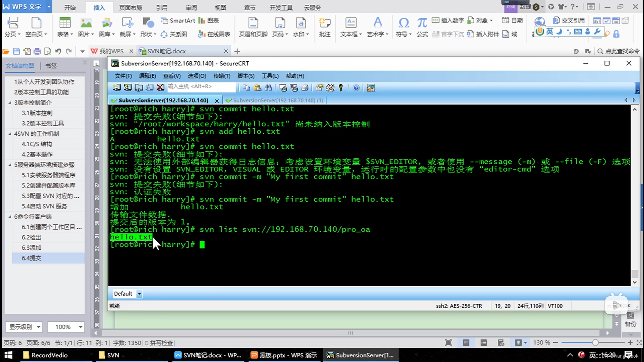Collapse the 3版本控制简介 tree node
This screenshot has height=362, width=644.
pyautogui.click(x=10, y=103)
